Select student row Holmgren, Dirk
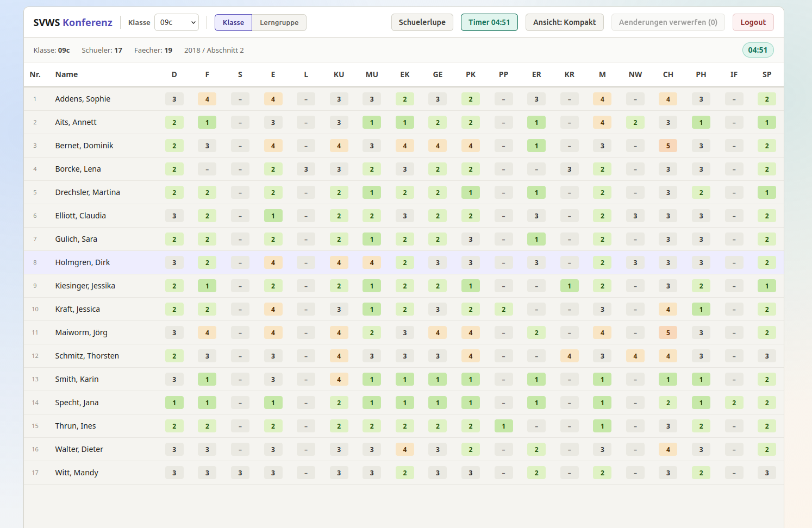The width and height of the screenshot is (812, 528). click(x=83, y=262)
